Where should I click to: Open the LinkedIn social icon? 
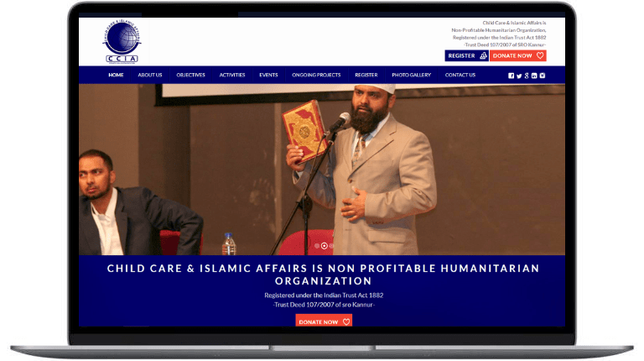point(534,76)
